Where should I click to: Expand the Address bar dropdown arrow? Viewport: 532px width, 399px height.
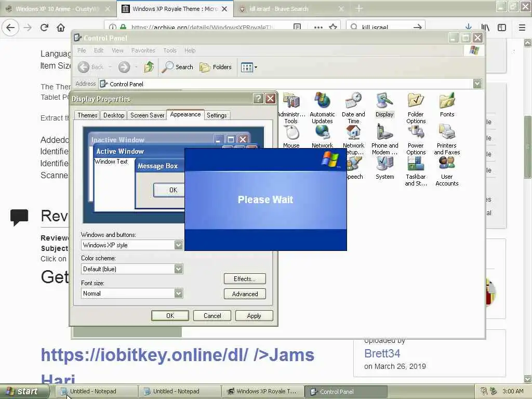coord(477,84)
